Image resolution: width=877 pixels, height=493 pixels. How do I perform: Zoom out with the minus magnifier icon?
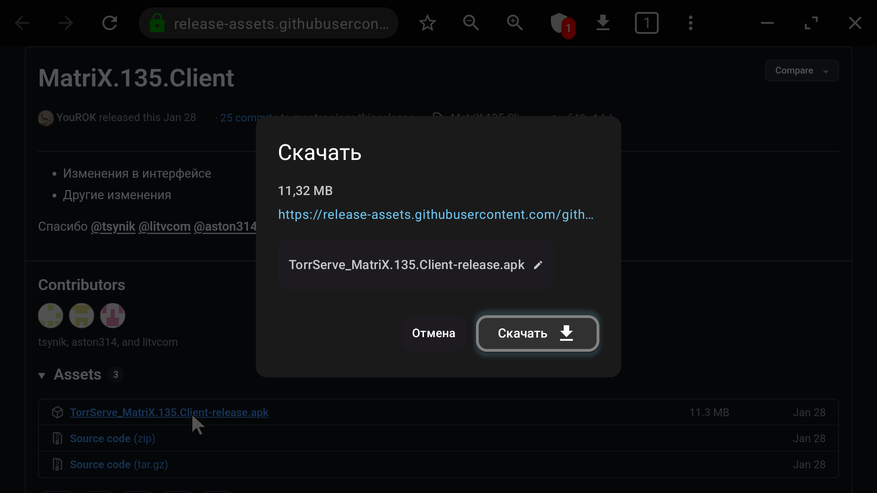(471, 23)
